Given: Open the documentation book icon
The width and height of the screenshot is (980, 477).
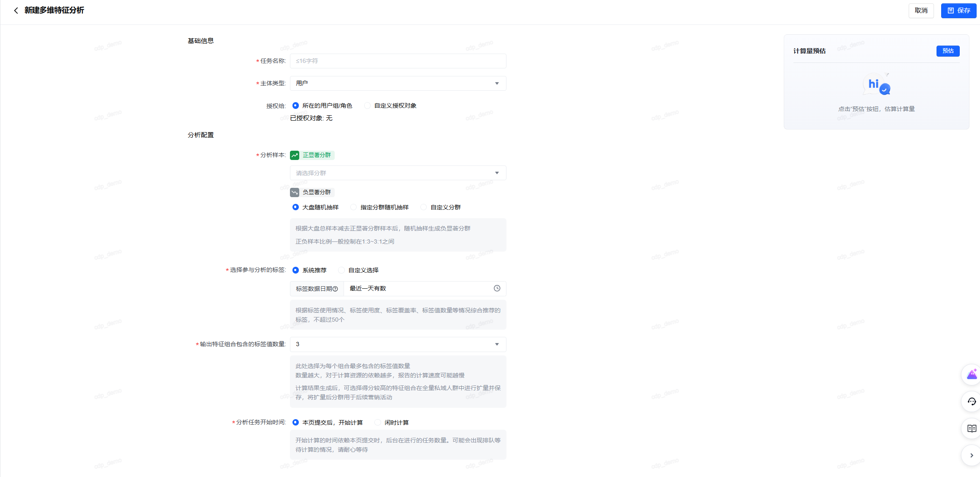Looking at the screenshot, I should [972, 428].
